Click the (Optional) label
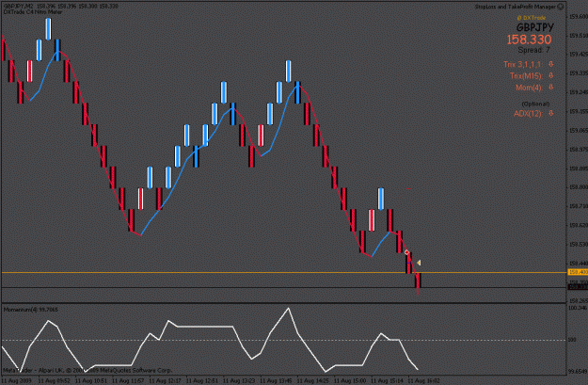588x385 pixels. point(535,104)
